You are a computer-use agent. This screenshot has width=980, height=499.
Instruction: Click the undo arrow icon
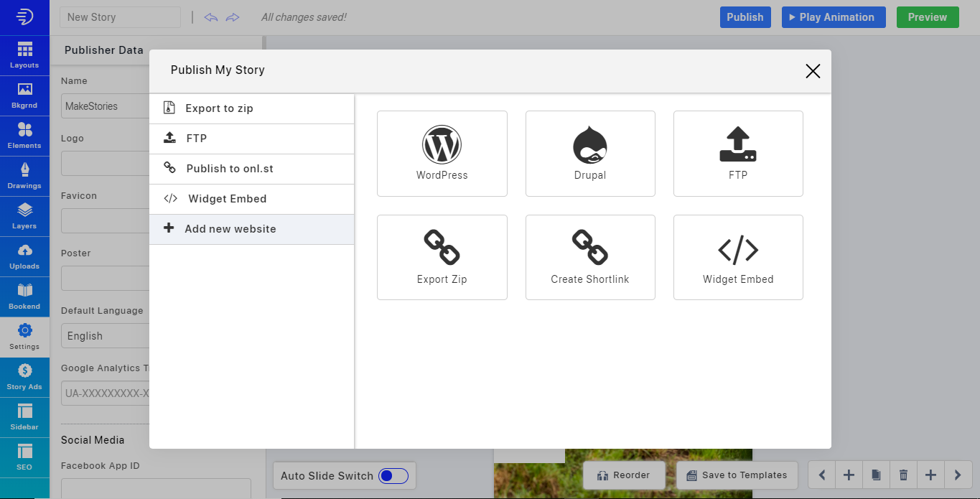tap(211, 17)
